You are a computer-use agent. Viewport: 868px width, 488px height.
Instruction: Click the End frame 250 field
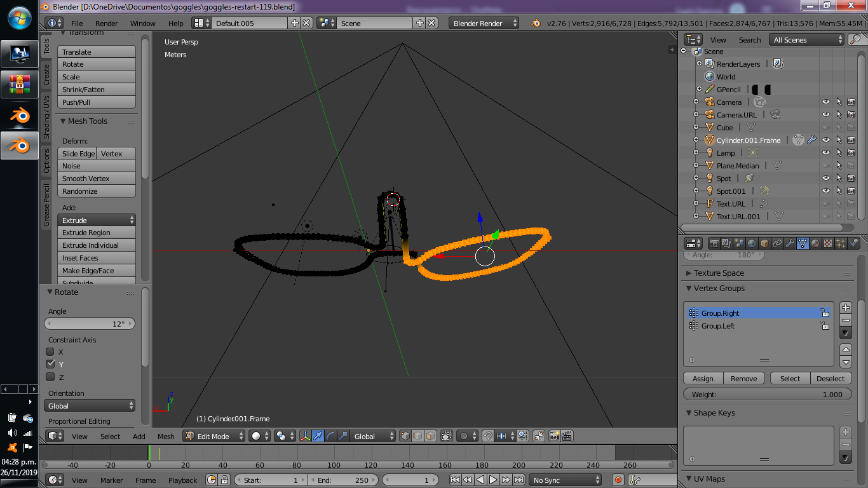coord(344,480)
